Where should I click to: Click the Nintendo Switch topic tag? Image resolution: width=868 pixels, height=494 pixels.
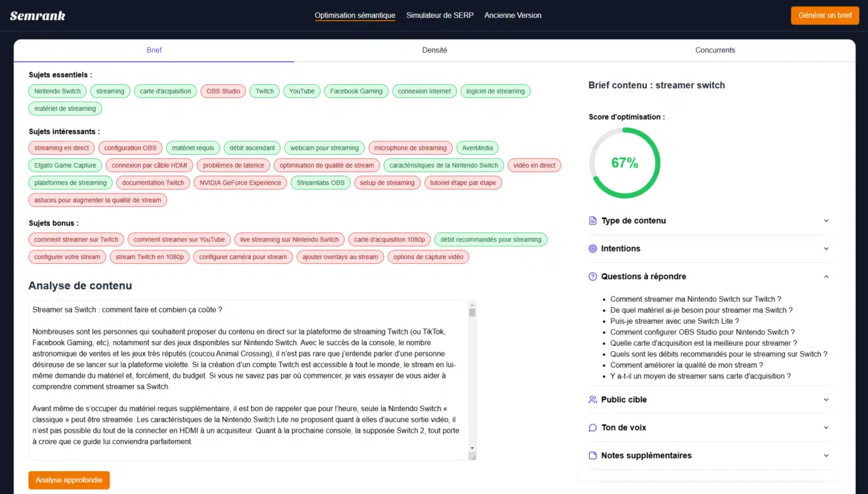[57, 91]
